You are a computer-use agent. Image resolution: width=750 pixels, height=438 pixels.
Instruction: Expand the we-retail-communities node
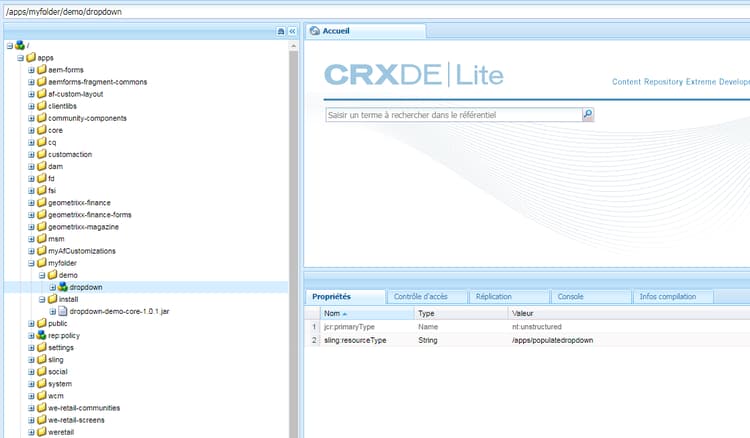tap(31, 408)
